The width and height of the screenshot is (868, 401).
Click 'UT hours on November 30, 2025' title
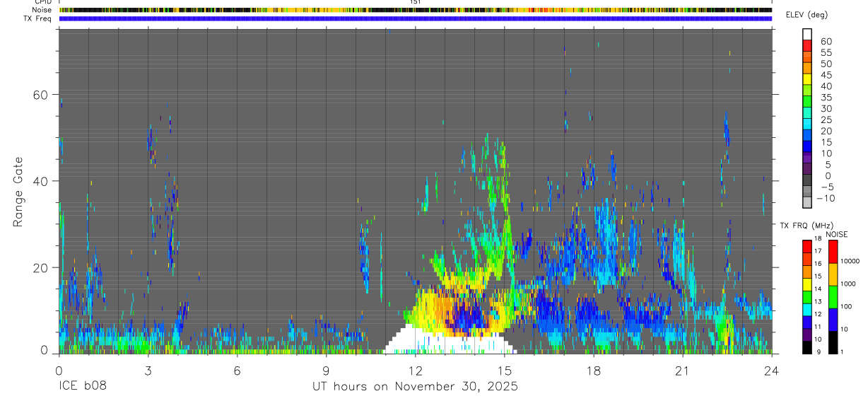coord(416,387)
